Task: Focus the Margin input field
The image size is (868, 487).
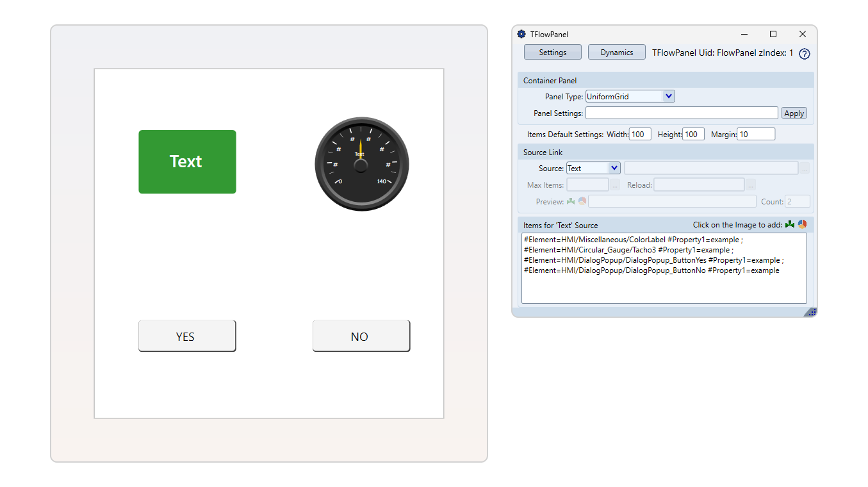Action: [755, 135]
